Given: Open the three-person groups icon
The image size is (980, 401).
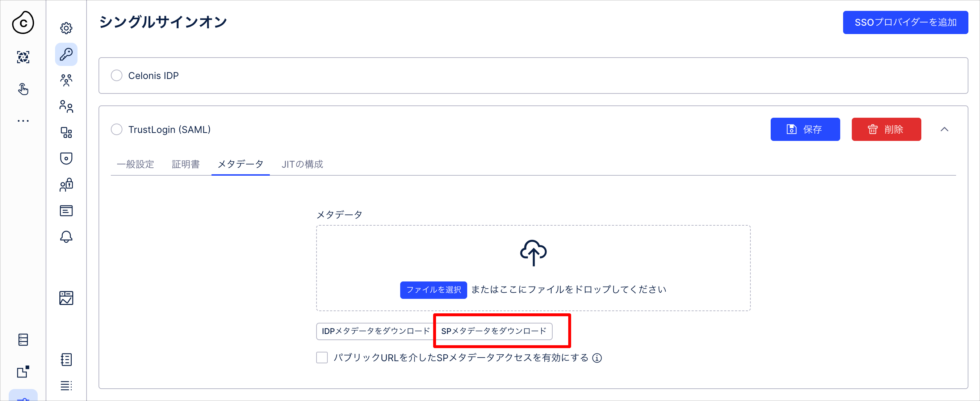Looking at the screenshot, I should pyautogui.click(x=66, y=80).
